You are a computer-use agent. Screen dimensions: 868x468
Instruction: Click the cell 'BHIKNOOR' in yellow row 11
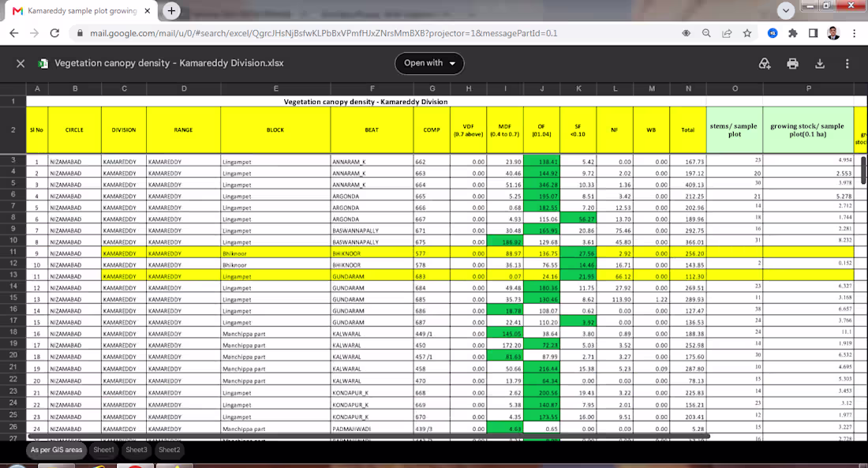tap(372, 253)
